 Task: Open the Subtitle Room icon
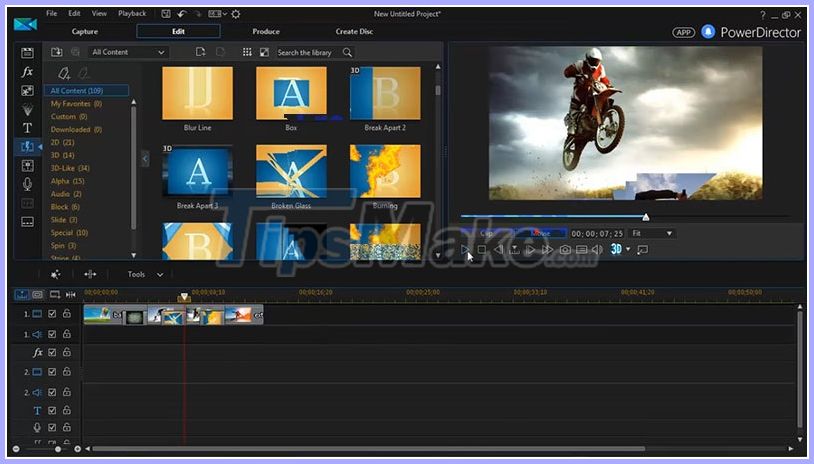click(27, 222)
